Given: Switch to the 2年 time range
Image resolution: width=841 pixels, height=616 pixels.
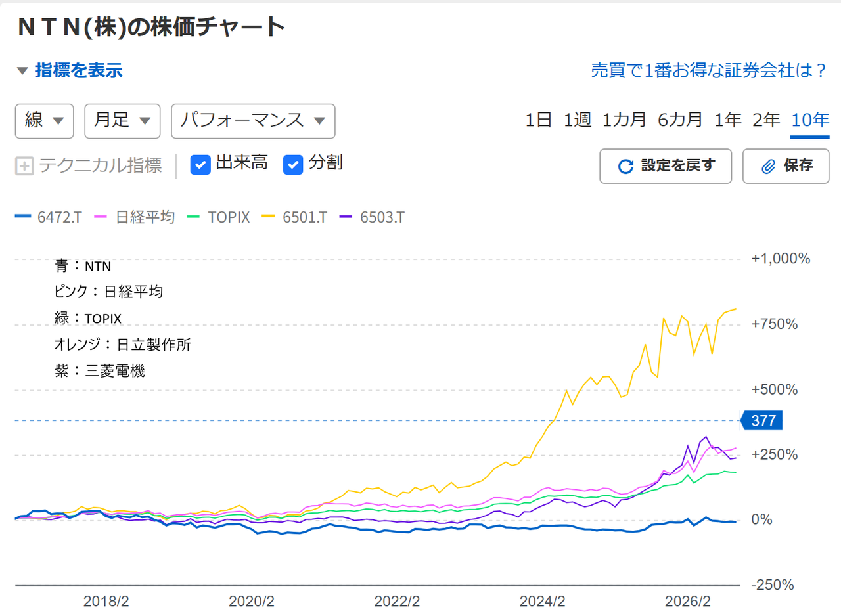Looking at the screenshot, I should [767, 120].
